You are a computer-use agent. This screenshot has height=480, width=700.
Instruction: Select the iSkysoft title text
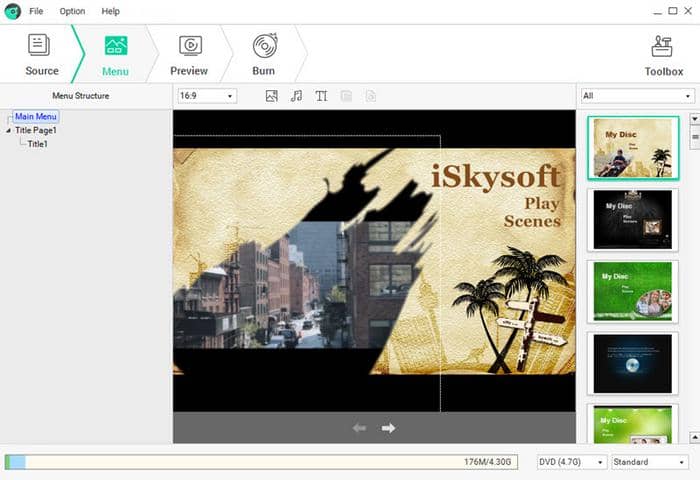pyautogui.click(x=496, y=176)
